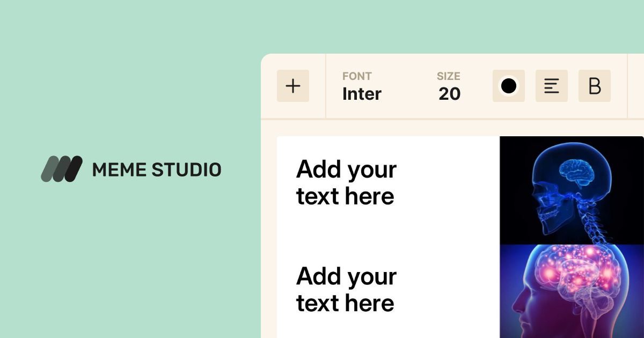
Task: Open the text alignment options
Action: [x=552, y=86]
